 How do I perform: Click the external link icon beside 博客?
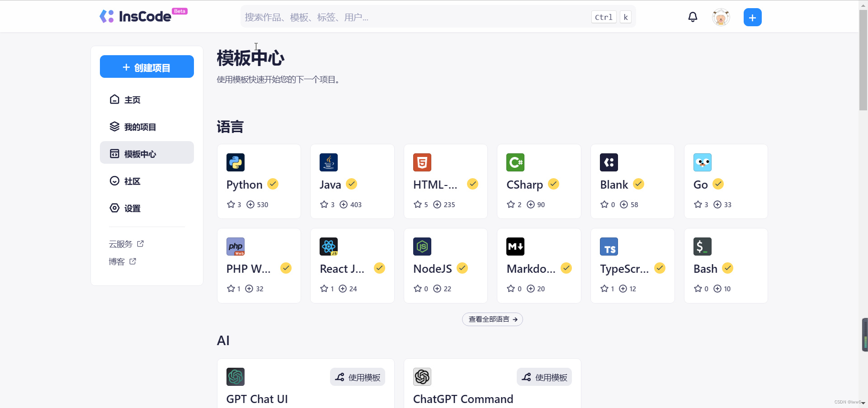click(x=133, y=261)
